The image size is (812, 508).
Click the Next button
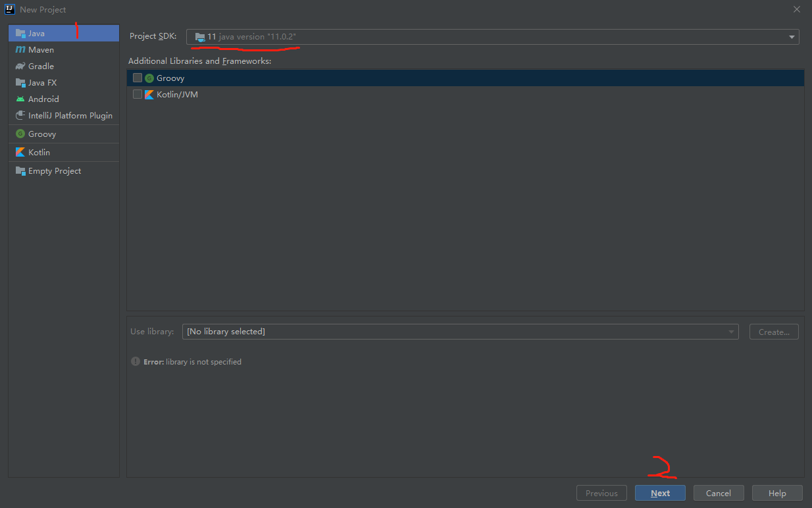click(660, 493)
